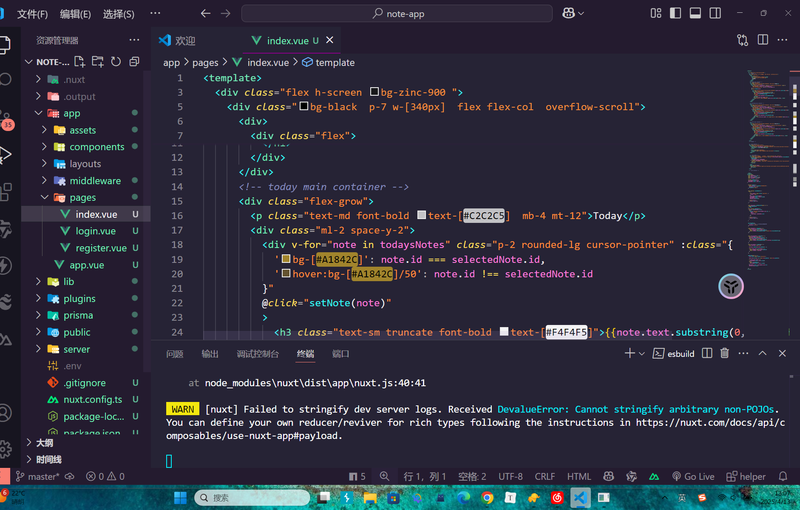The width and height of the screenshot is (800, 510).
Task: Open source control view with badge 35
Action: click(x=7, y=120)
